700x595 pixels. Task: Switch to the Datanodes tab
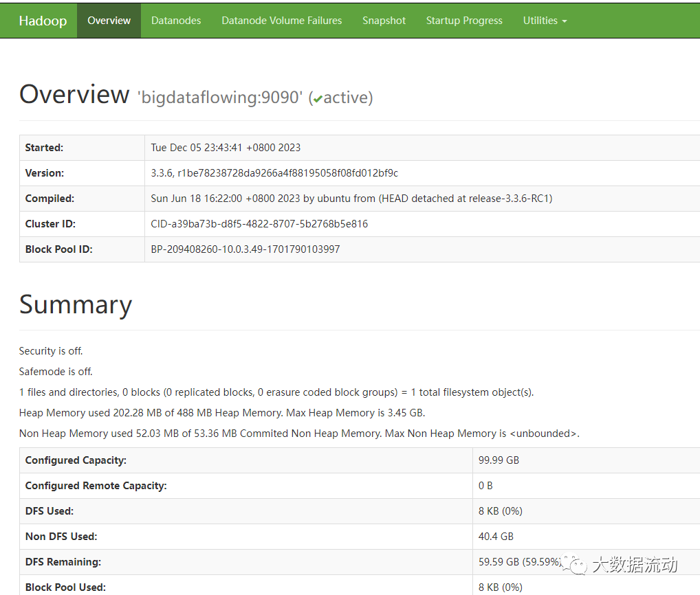point(176,20)
